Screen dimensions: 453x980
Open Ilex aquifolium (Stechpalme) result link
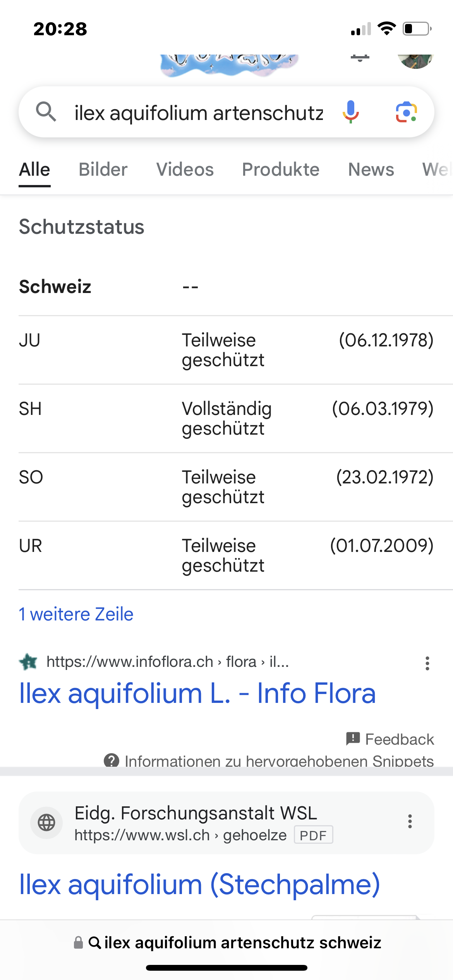tap(199, 884)
